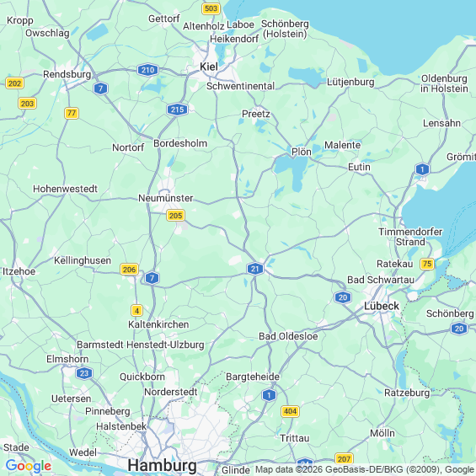
Task: Click the A 21 highway shield
Action: tap(255, 269)
